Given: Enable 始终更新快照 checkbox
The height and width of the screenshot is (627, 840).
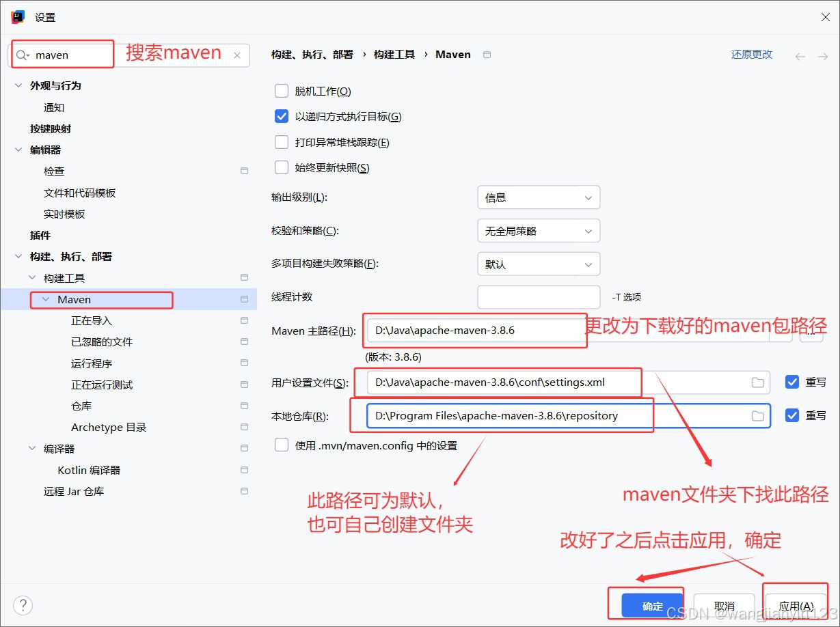Looking at the screenshot, I should coord(282,167).
